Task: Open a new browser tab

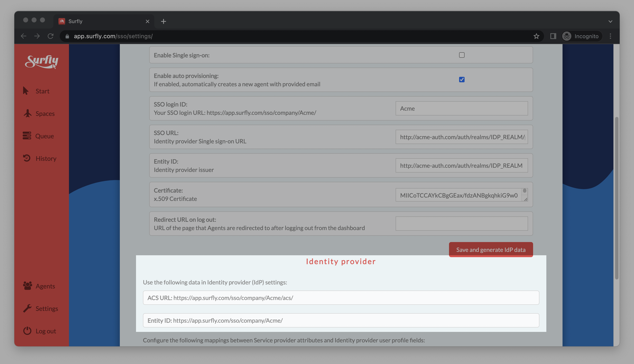Action: pyautogui.click(x=164, y=21)
